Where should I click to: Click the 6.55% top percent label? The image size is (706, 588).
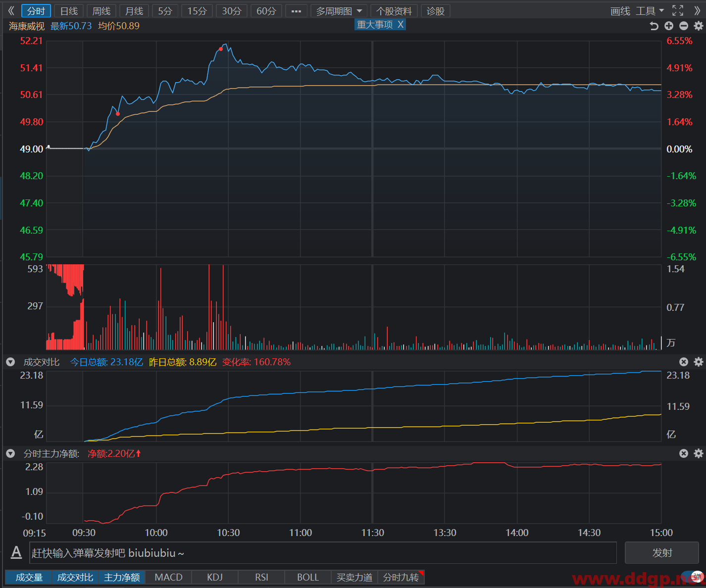coord(679,41)
